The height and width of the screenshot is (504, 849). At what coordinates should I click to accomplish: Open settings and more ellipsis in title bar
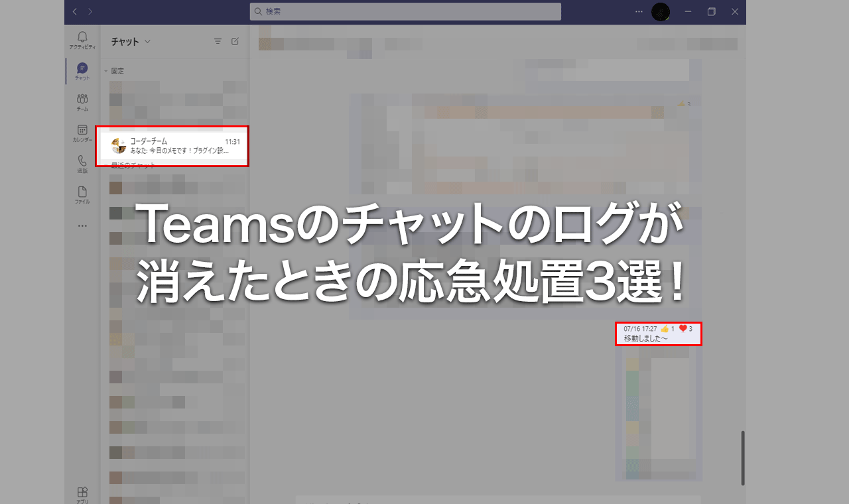tap(639, 11)
